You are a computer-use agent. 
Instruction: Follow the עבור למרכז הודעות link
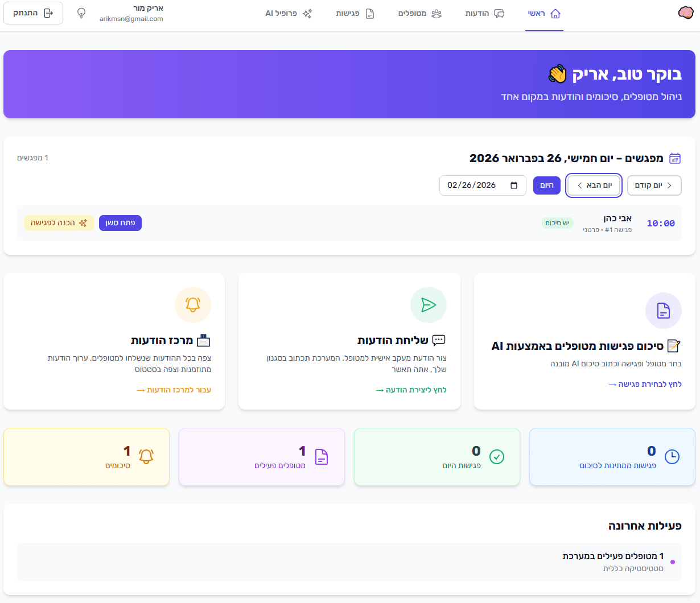point(174,390)
